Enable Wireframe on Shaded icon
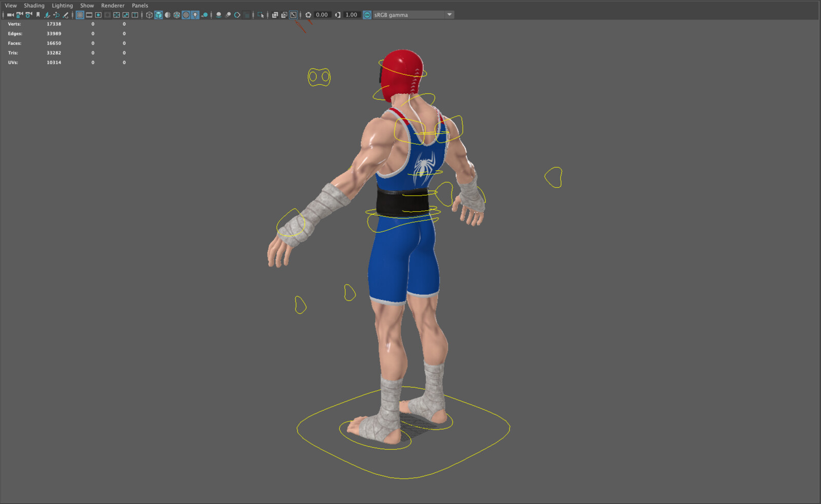Screen dimensions: 821x504 point(177,15)
